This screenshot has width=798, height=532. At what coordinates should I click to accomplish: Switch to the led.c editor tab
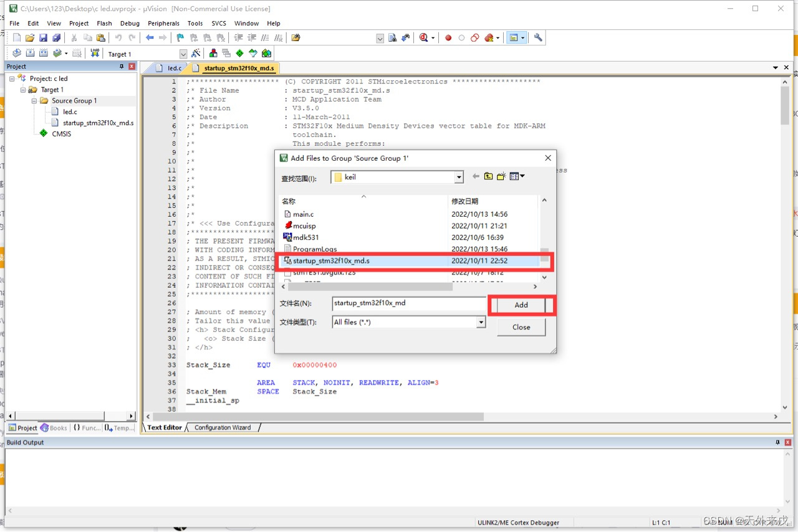click(168, 68)
